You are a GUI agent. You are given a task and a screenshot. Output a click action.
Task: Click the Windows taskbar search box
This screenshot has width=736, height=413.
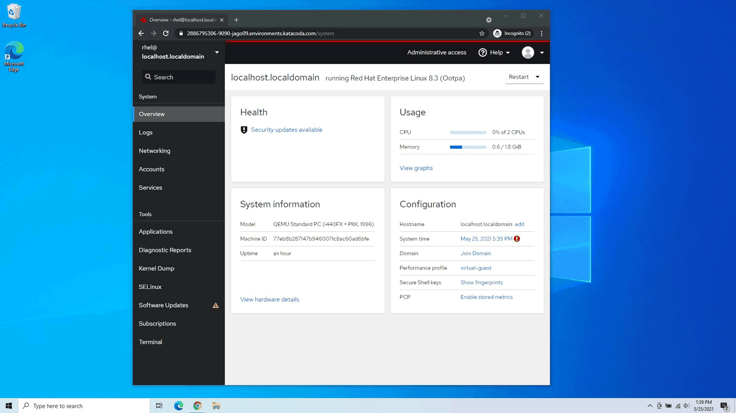click(84, 405)
